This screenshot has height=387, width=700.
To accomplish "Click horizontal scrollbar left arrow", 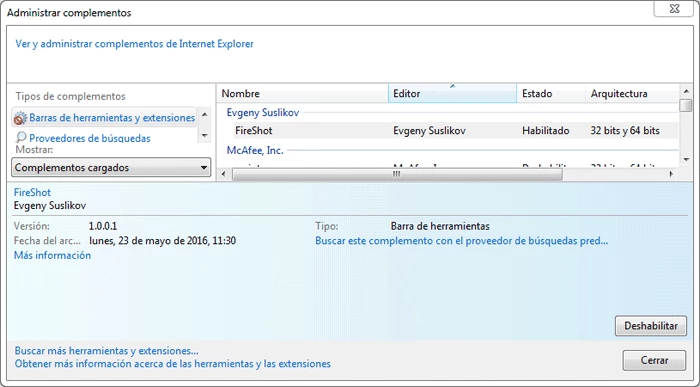I will click(x=224, y=174).
